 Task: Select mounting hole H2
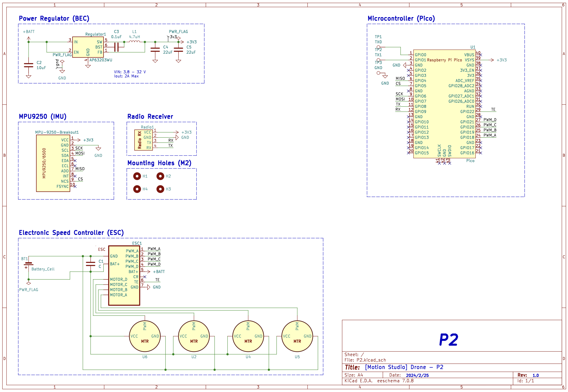pyautogui.click(x=160, y=176)
